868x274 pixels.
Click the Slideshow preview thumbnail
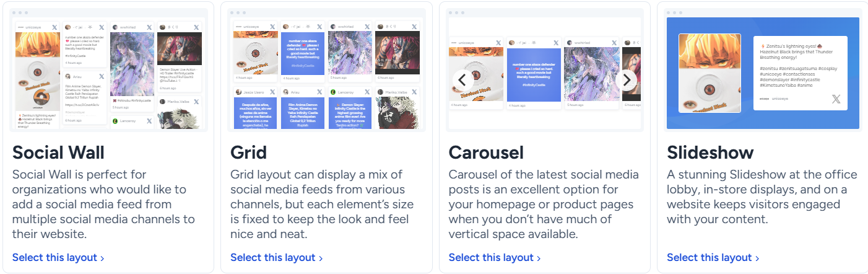pyautogui.click(x=763, y=70)
